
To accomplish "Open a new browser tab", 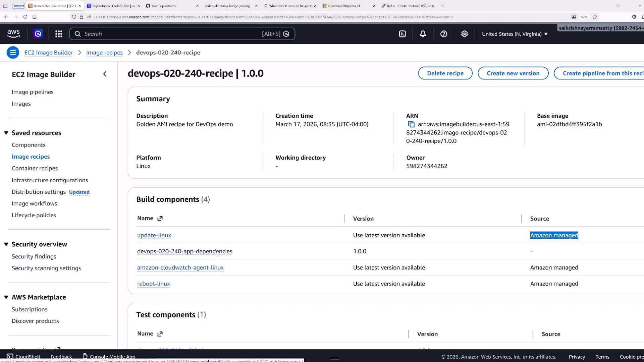I will [443, 6].
